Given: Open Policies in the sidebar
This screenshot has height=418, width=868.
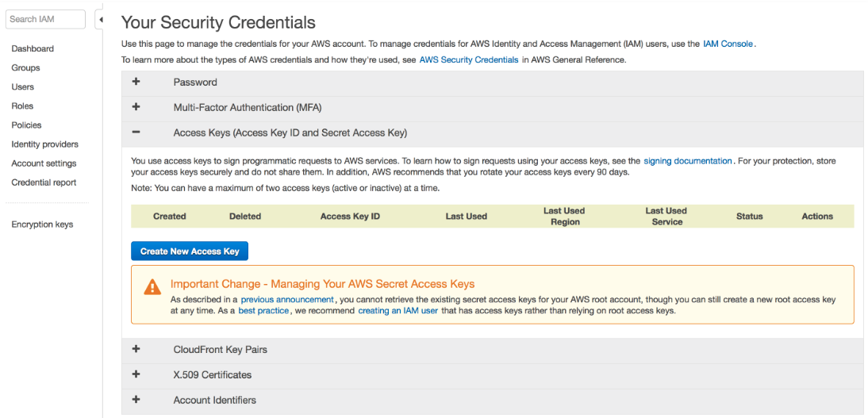Looking at the screenshot, I should click(26, 125).
